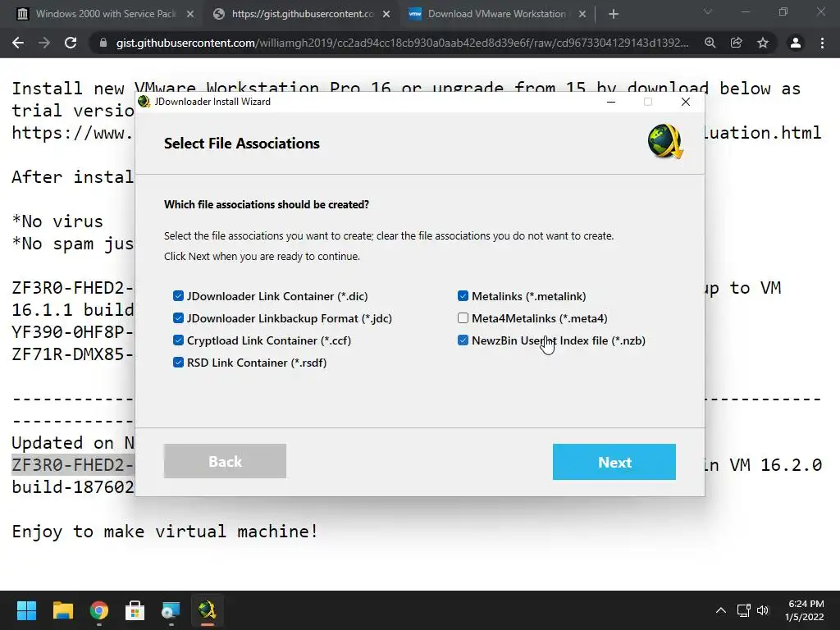Open volume control in tray
The height and width of the screenshot is (630, 840).
point(763,610)
